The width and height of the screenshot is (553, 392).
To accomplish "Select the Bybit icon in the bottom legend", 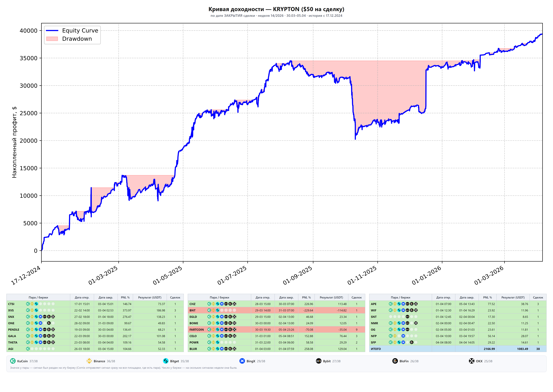I will click(x=318, y=361).
